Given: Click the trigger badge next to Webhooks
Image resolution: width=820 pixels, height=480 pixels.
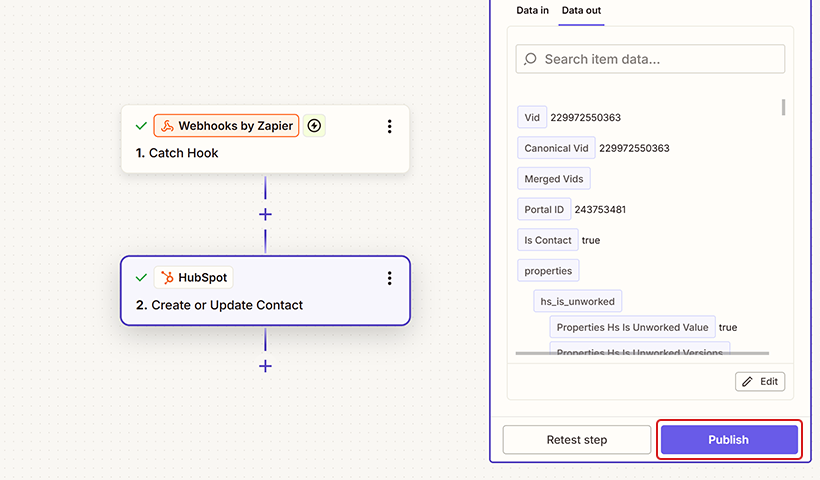Looking at the screenshot, I should click(314, 126).
